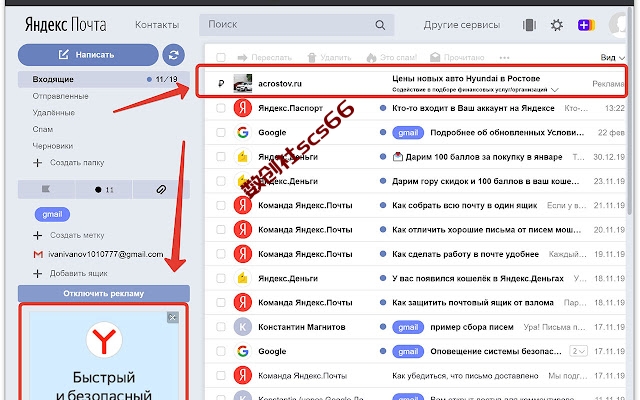The width and height of the screenshot is (640, 400).
Task: Open the Черновики drafts folder
Action: tap(53, 146)
